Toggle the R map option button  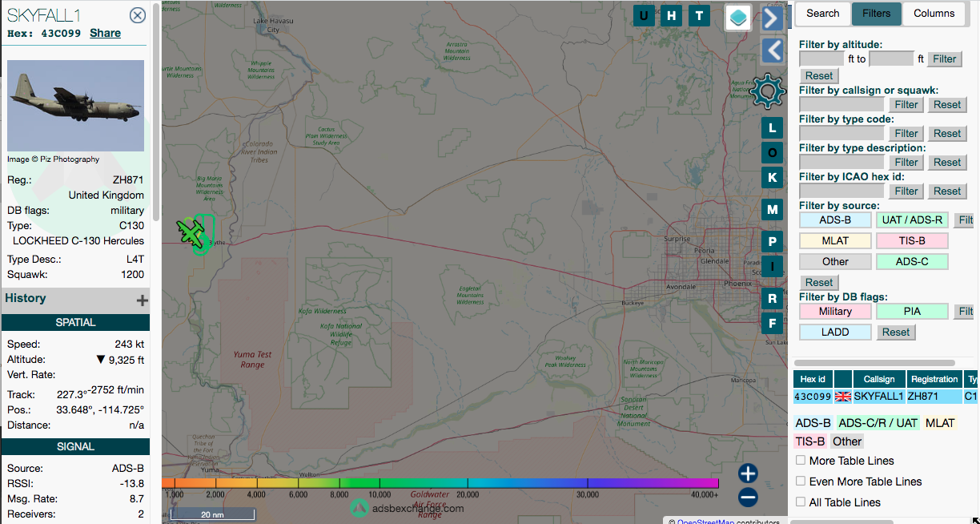pyautogui.click(x=772, y=299)
